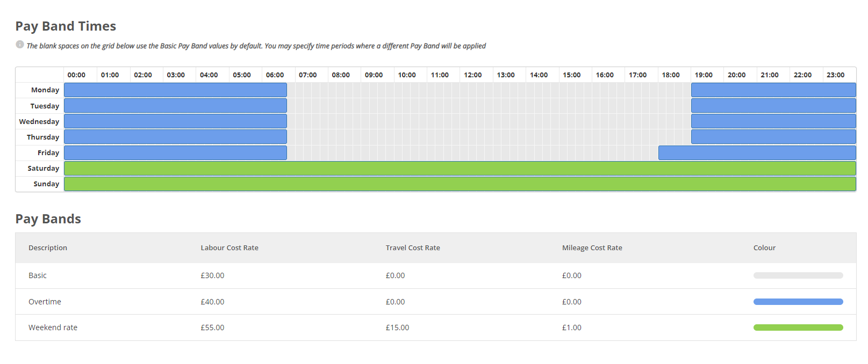Select Monday's evening Overtime band
The image size is (868, 364).
point(773,90)
